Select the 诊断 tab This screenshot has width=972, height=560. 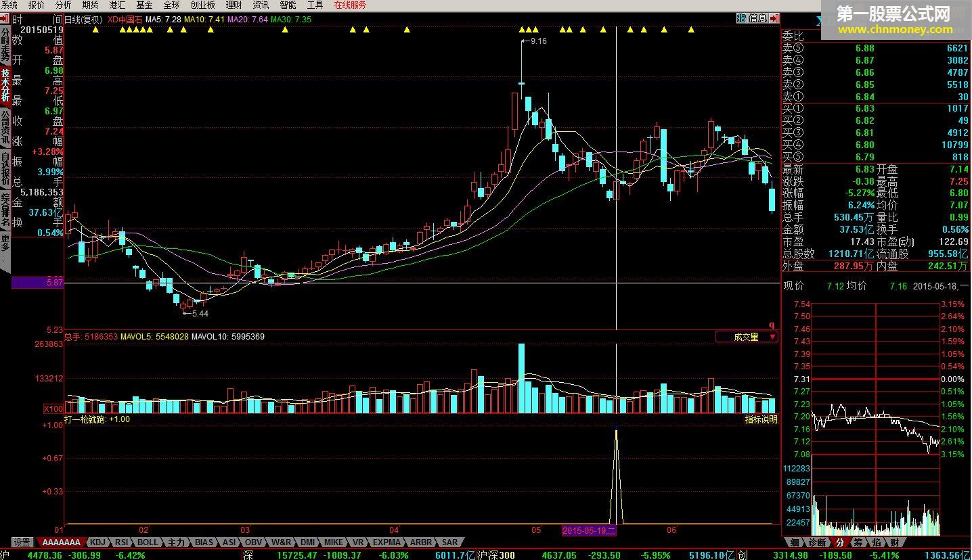coord(817,542)
